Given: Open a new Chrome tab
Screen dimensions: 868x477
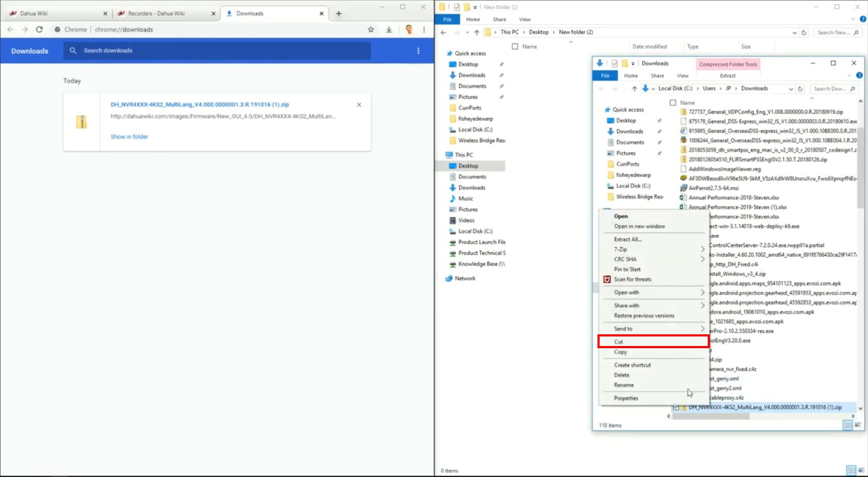Looking at the screenshot, I should click(x=339, y=13).
